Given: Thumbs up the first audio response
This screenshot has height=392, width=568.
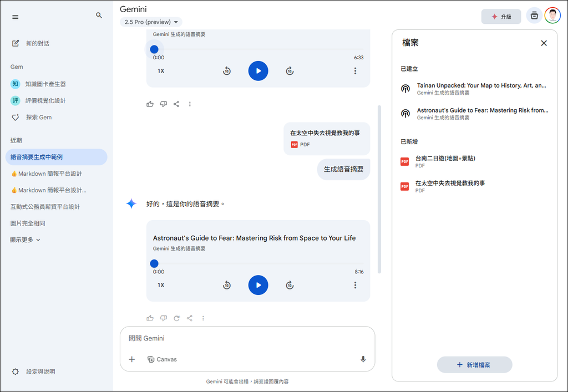Looking at the screenshot, I should [x=150, y=104].
